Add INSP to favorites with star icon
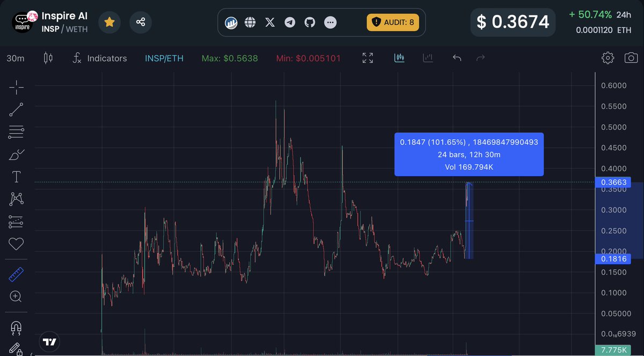Viewport: 644px width, 356px height. click(x=109, y=22)
